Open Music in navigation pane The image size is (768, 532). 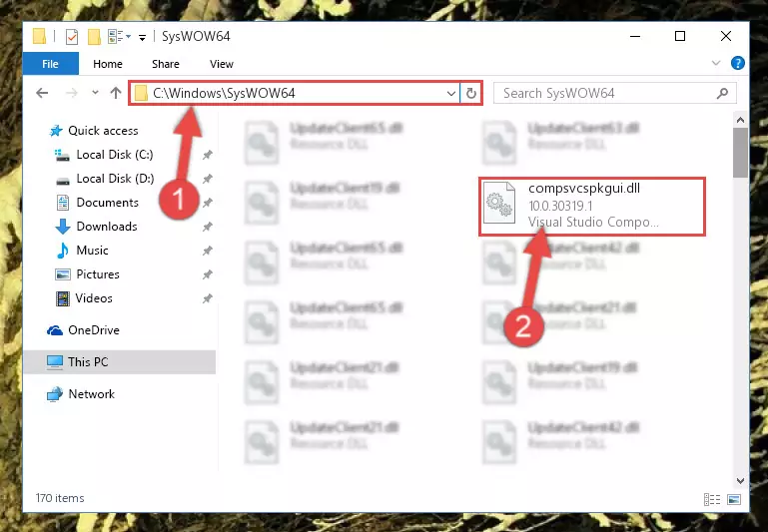click(x=92, y=251)
